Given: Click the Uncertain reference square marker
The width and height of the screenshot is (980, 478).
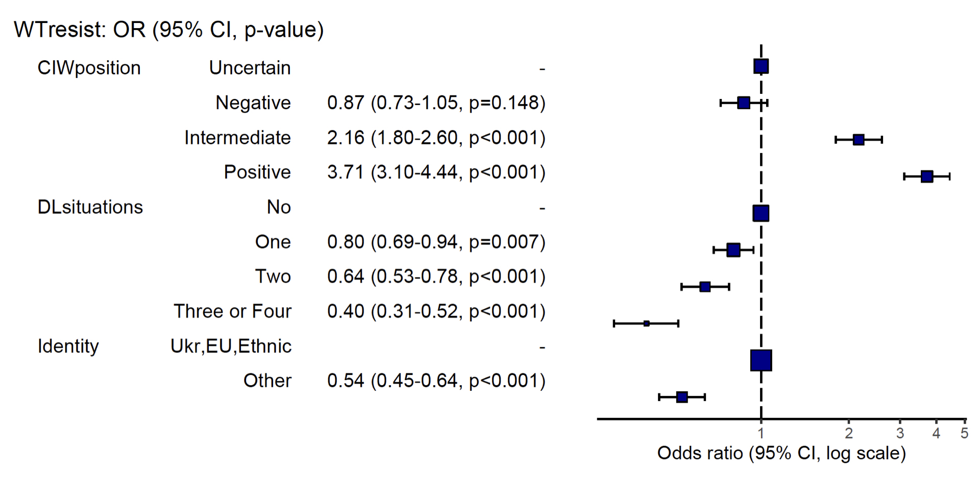Looking at the screenshot, I should pos(761,66).
